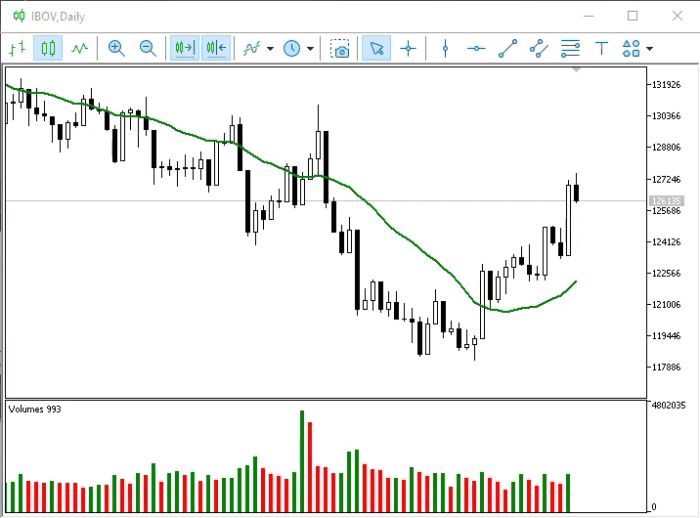Expand the indicators dropdown arrow
The width and height of the screenshot is (700, 518).
(x=270, y=48)
